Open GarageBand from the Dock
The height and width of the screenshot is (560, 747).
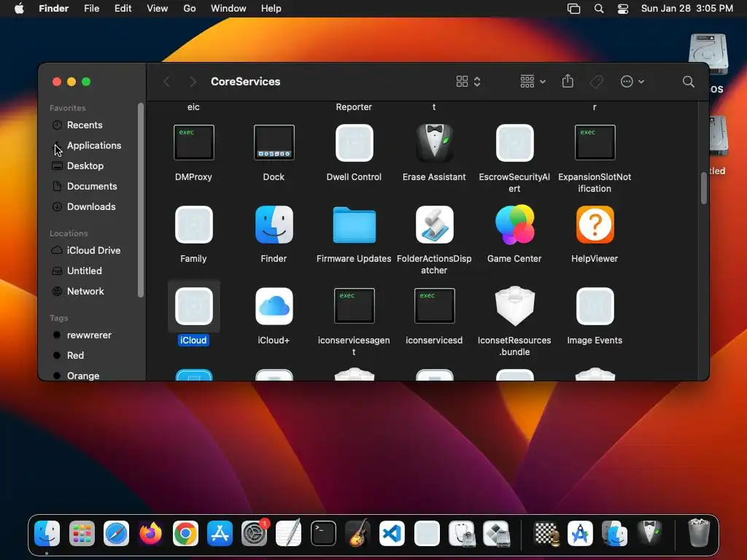pos(357,533)
